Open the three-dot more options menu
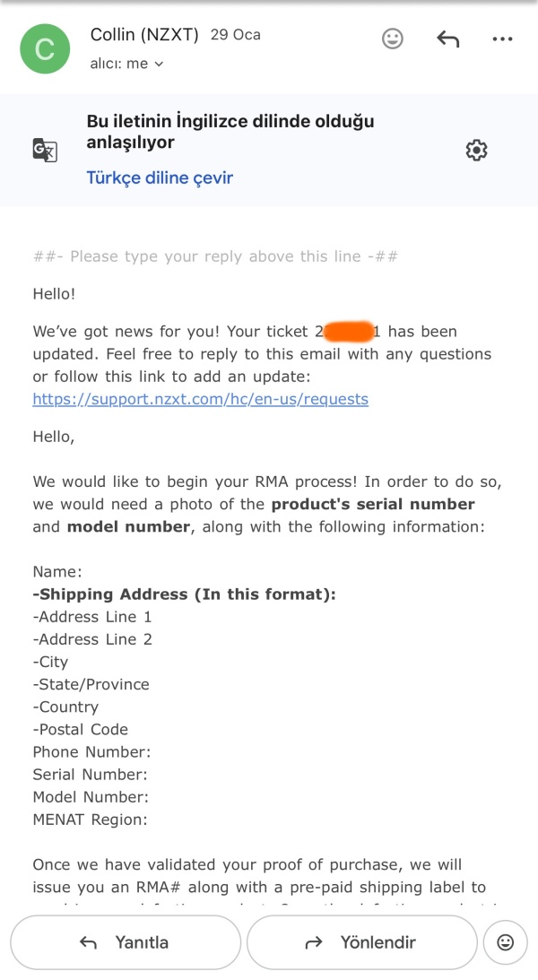538x980 pixels. 502,39
